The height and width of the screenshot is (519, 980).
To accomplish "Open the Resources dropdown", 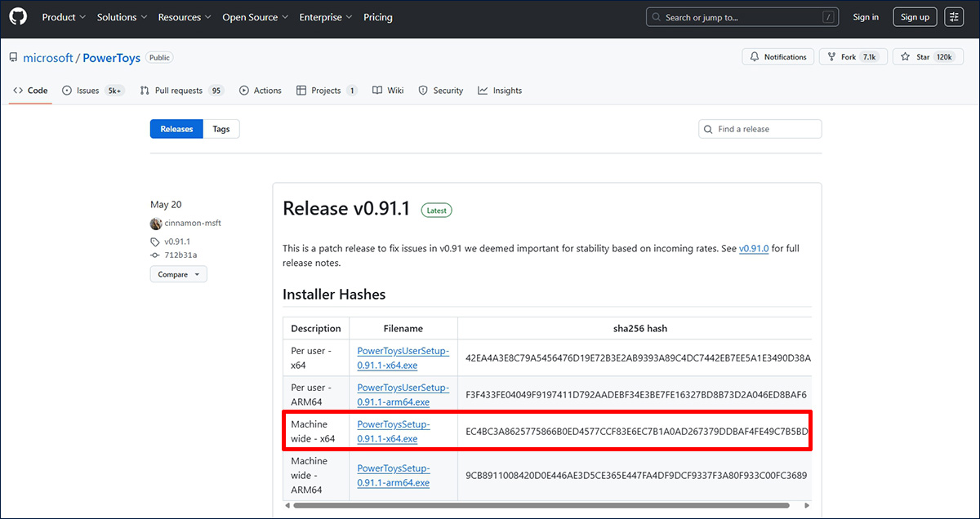I will (x=185, y=17).
